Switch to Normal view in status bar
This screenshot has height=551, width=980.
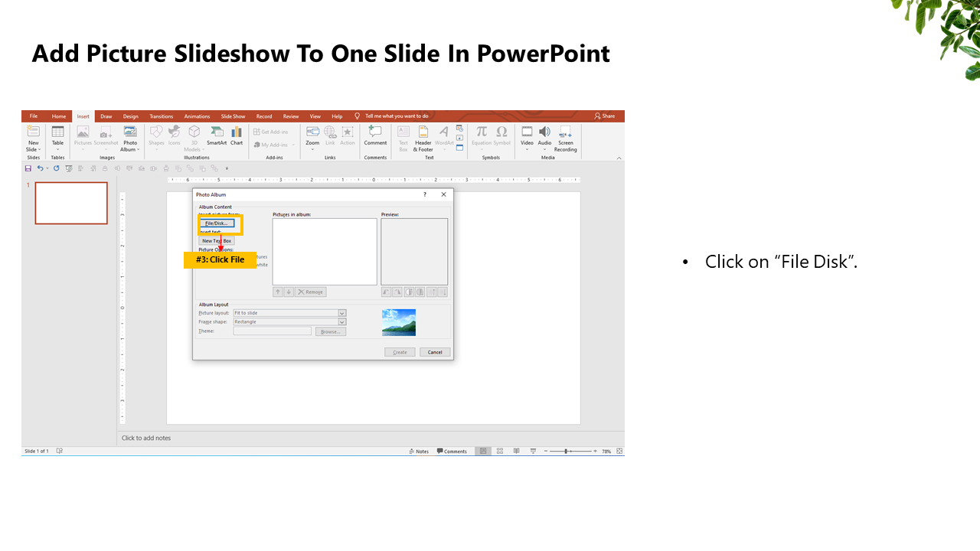[483, 452]
